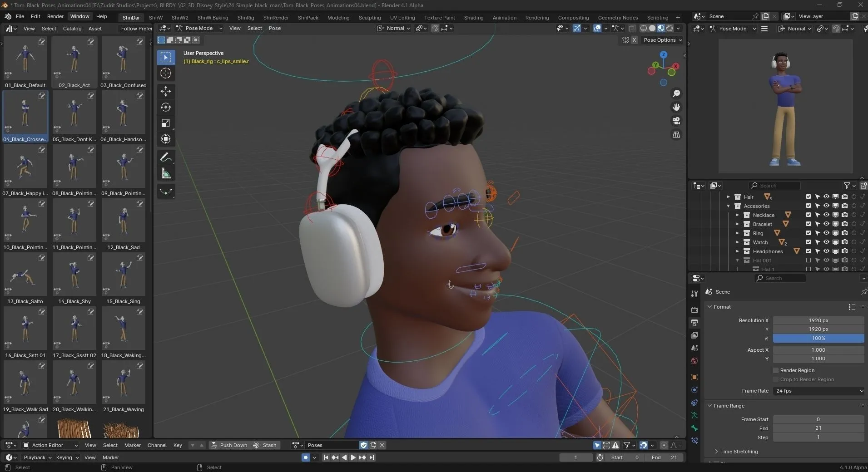
Task: Open the Sculpting workspace tab
Action: click(369, 18)
